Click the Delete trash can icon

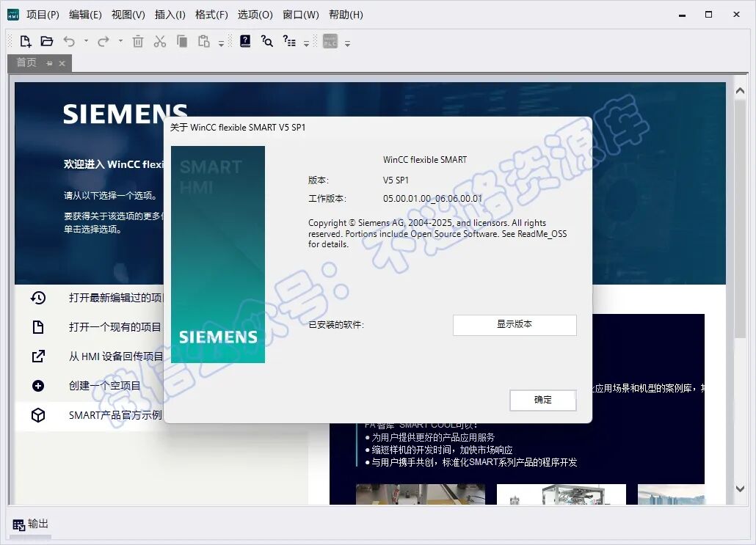click(138, 41)
